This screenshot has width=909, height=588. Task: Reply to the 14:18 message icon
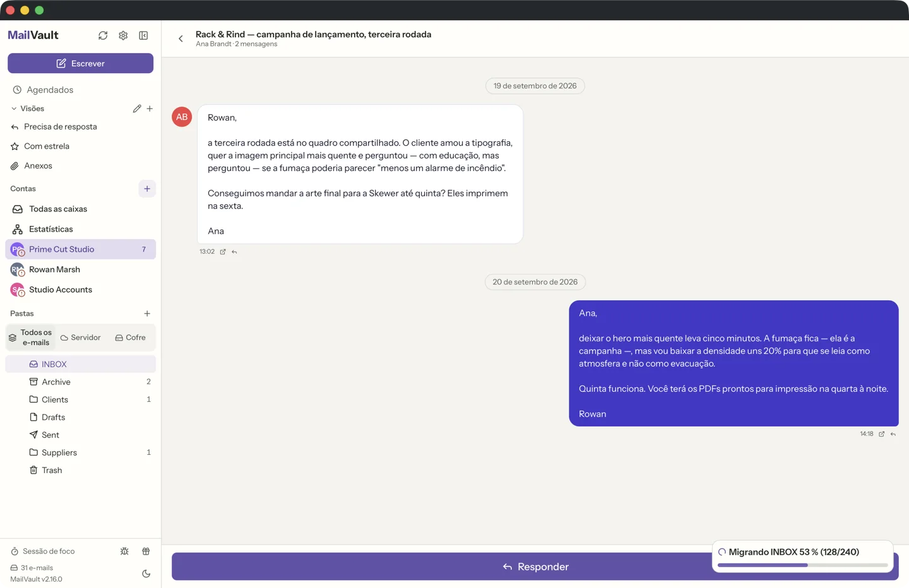(x=893, y=434)
